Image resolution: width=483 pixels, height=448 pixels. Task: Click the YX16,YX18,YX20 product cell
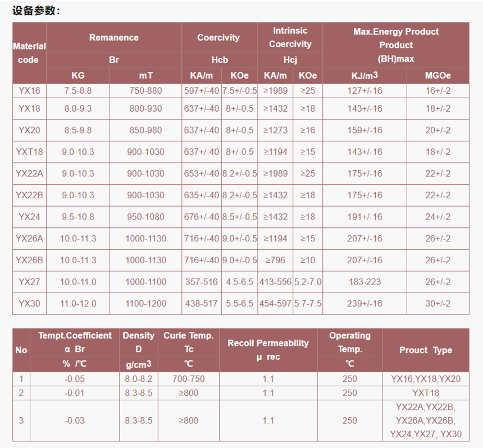click(x=425, y=379)
